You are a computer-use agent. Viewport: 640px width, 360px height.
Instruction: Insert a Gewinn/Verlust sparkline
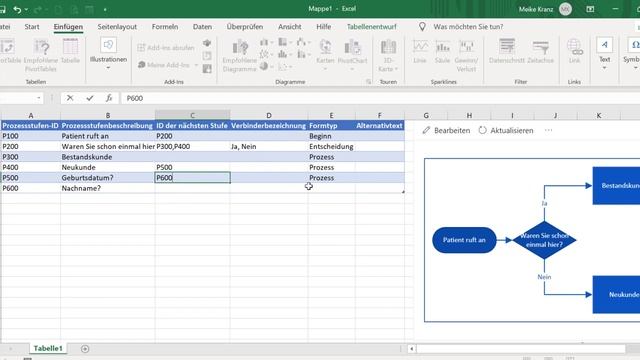(x=466, y=56)
